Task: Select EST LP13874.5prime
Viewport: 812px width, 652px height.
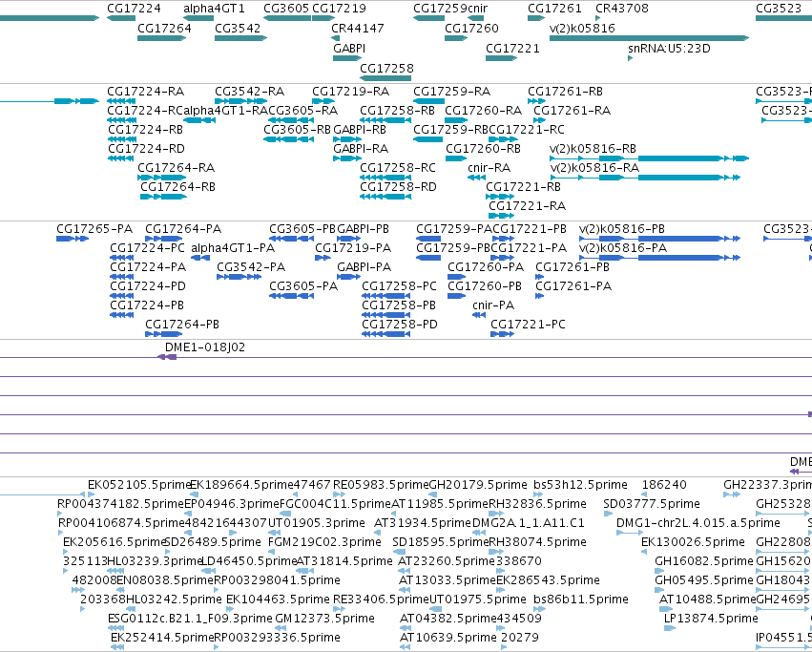Action: click(670, 628)
